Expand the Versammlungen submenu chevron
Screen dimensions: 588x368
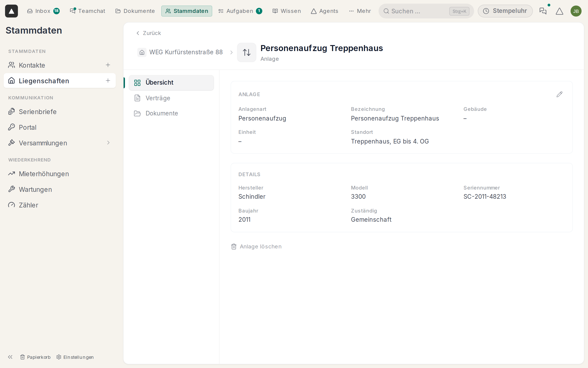(108, 143)
